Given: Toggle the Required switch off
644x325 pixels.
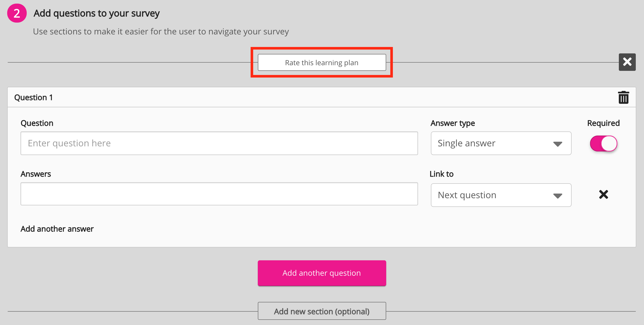Looking at the screenshot, I should click(603, 144).
